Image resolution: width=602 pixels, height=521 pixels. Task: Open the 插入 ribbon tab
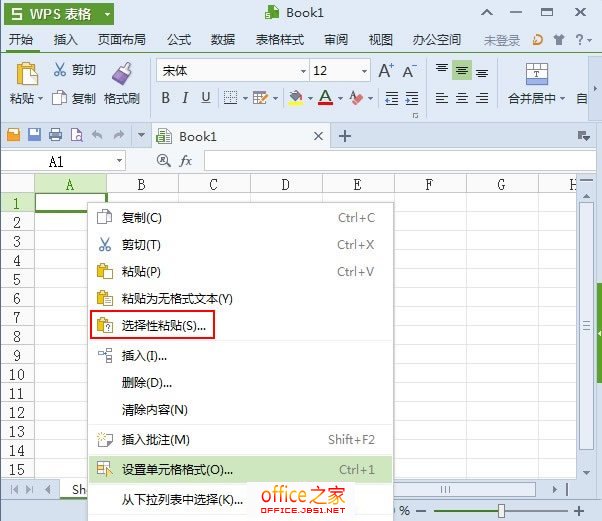pyautogui.click(x=65, y=40)
